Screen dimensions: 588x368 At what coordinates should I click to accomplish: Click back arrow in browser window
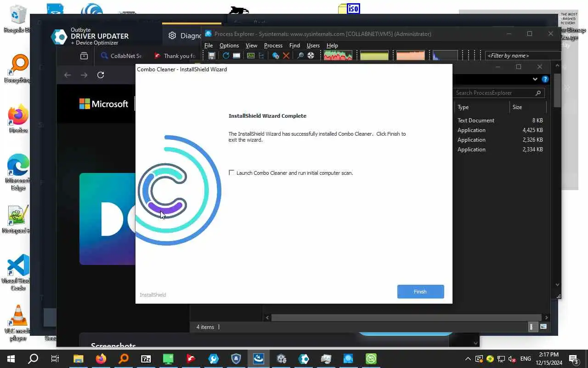point(68,75)
